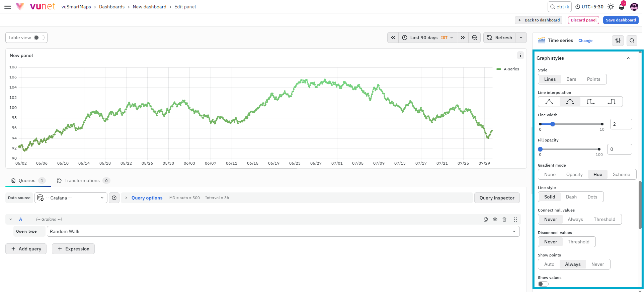Screen dimensions: 644x292
Task: Open panel options settings sliders icon
Action: [x=618, y=41]
